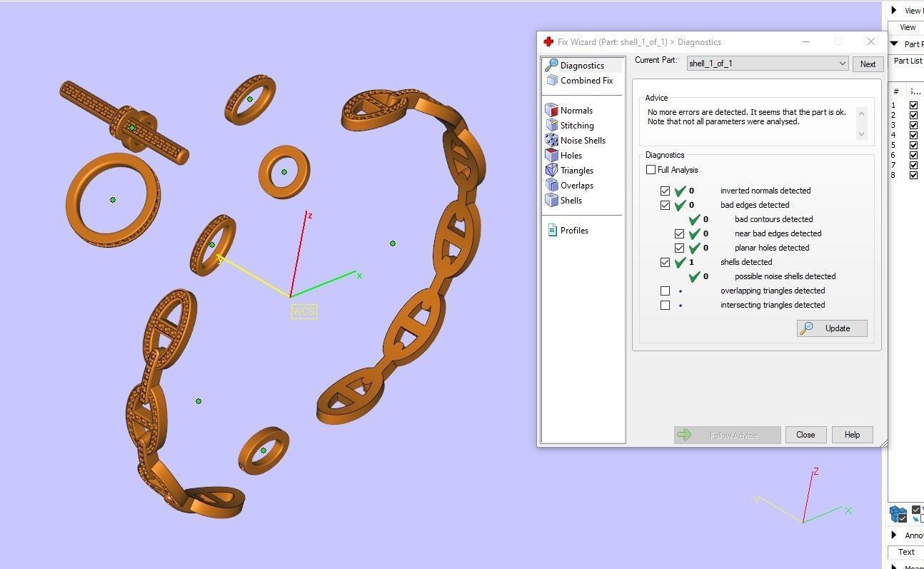The height and width of the screenshot is (569, 924).
Task: Open the Profiles page
Action: (574, 230)
